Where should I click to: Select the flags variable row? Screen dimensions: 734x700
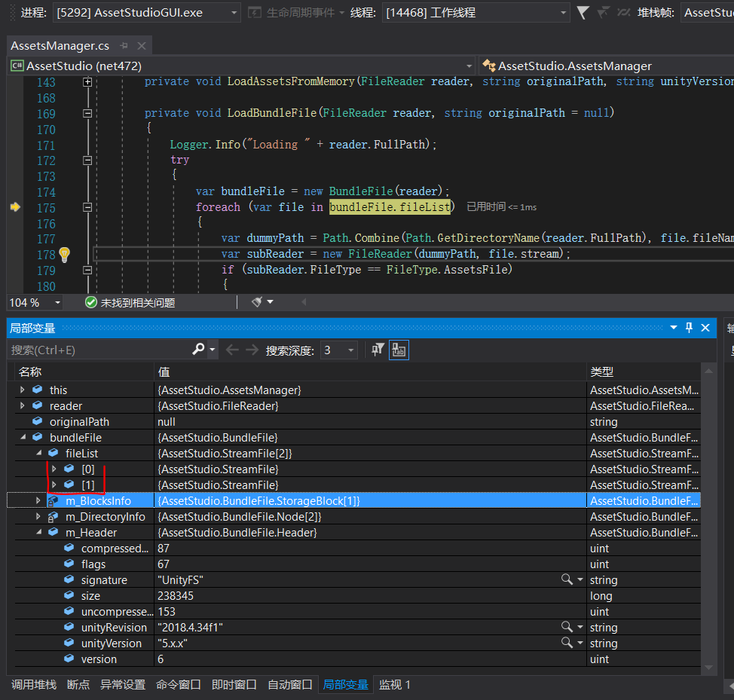[358, 564]
